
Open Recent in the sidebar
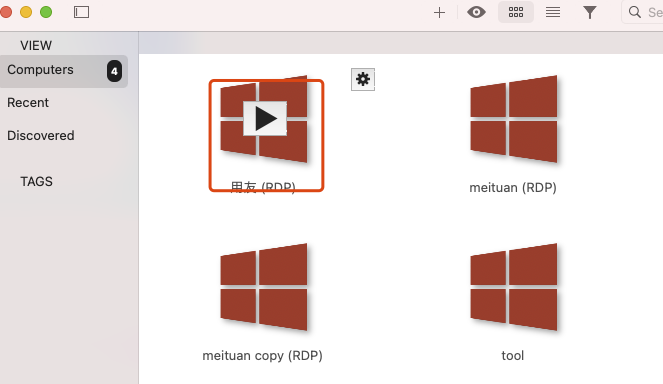click(x=28, y=103)
